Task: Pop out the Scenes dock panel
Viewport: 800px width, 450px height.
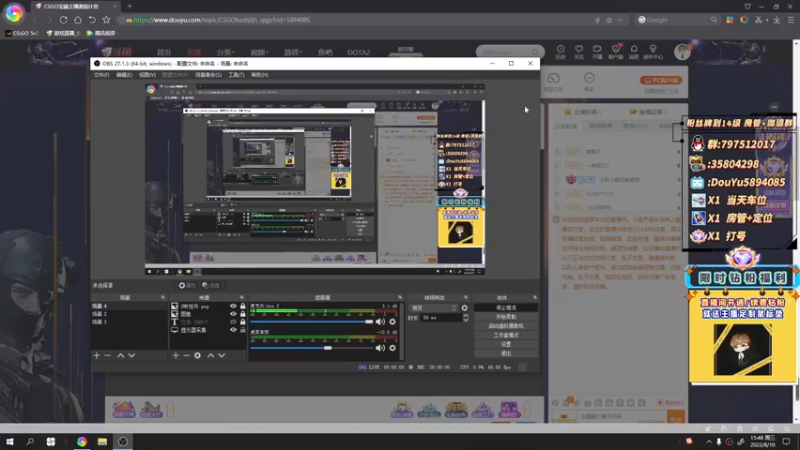Action: point(163,297)
